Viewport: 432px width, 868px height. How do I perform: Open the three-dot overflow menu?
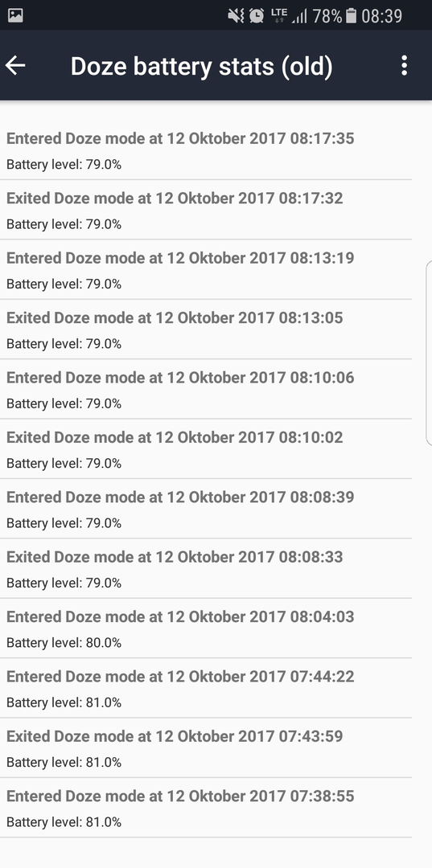tap(405, 65)
